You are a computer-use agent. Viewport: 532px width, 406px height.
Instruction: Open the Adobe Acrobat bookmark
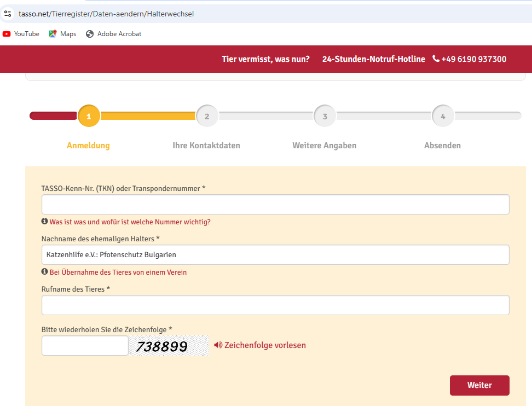click(113, 34)
